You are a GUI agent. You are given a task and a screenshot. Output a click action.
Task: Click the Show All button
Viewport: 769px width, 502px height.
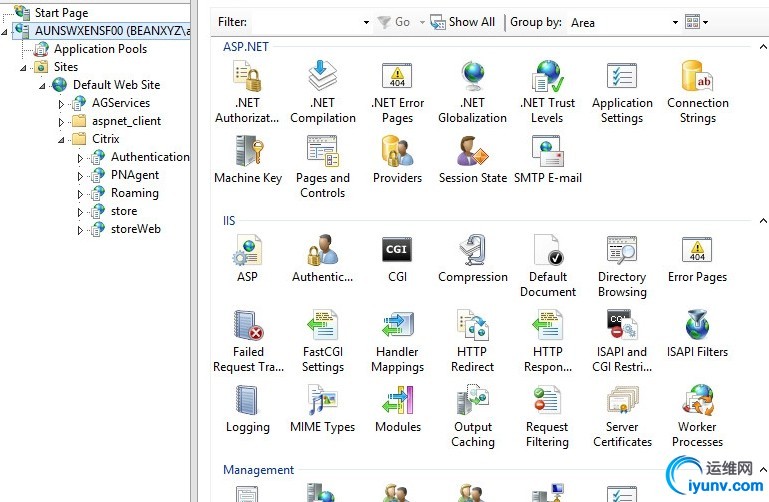pyautogui.click(x=463, y=22)
